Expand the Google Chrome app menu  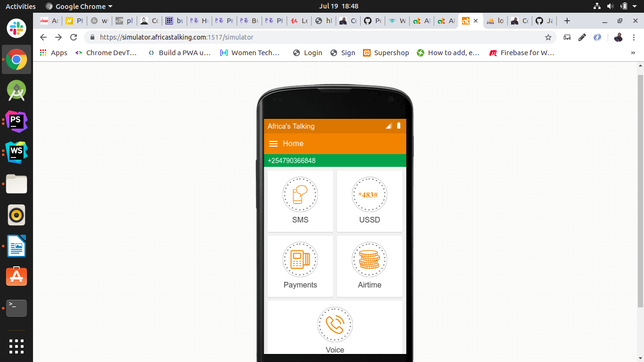(79, 6)
